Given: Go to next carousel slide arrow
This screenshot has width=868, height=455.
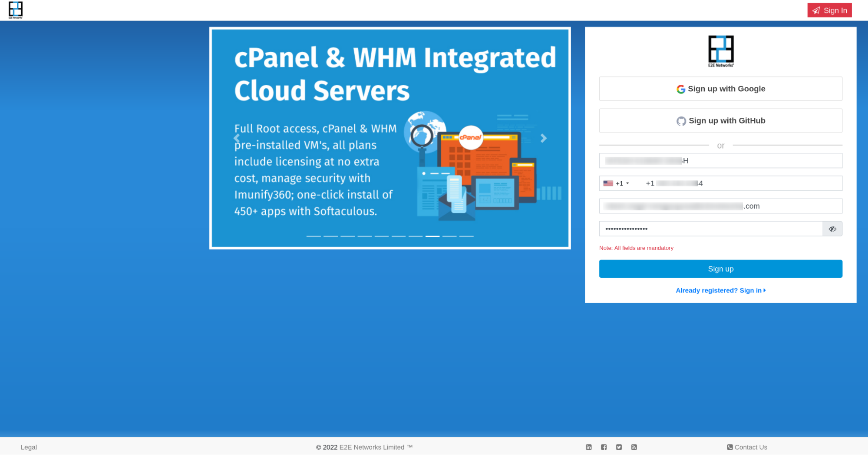Looking at the screenshot, I should click(544, 138).
